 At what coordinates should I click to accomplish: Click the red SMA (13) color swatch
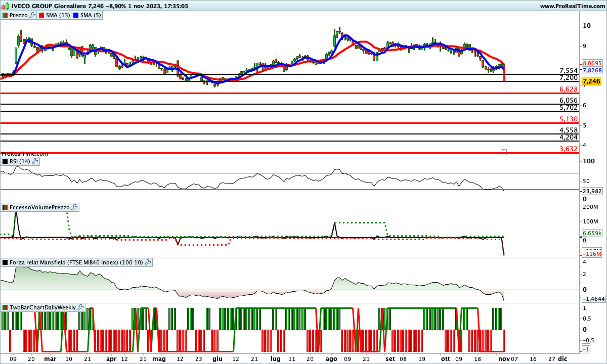(41, 15)
